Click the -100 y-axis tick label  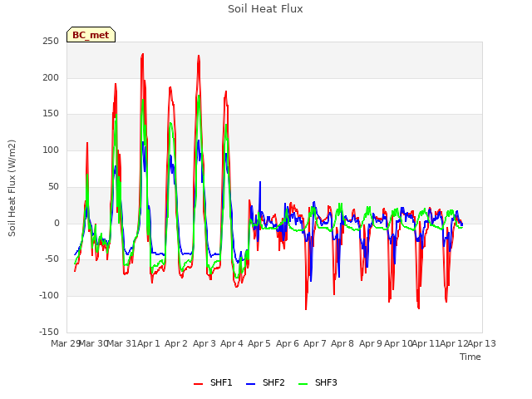49,296
